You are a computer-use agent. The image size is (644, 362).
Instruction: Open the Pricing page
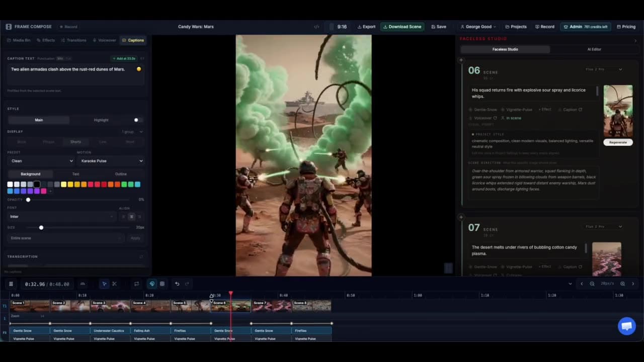[626, 27]
